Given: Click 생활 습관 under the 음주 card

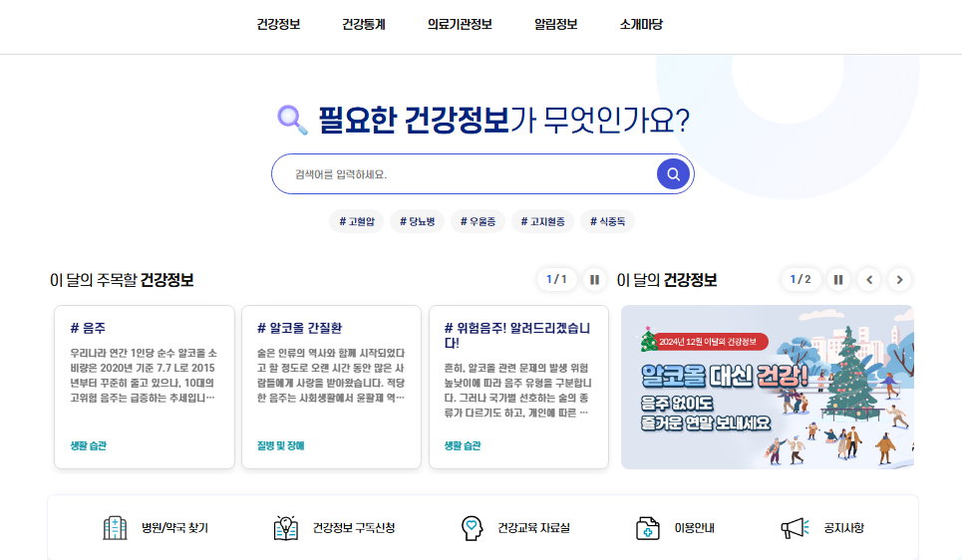Looking at the screenshot, I should [x=89, y=446].
